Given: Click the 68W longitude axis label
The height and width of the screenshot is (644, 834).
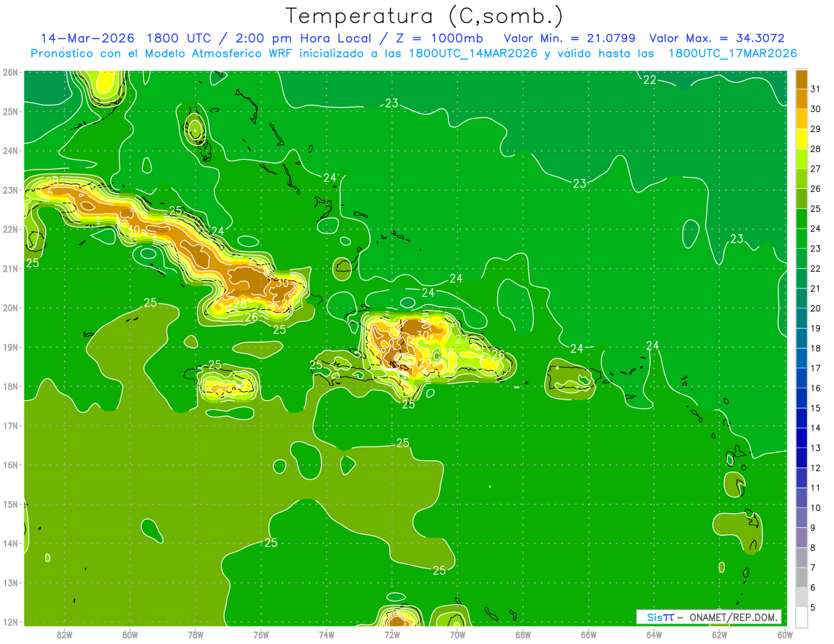Looking at the screenshot, I should click(x=523, y=634).
